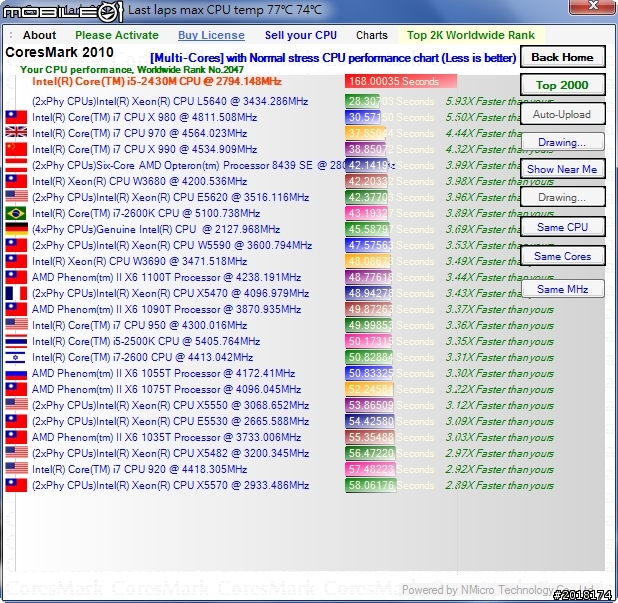Click the flag beside Phenom II X6 1075T

pyautogui.click(x=16, y=389)
